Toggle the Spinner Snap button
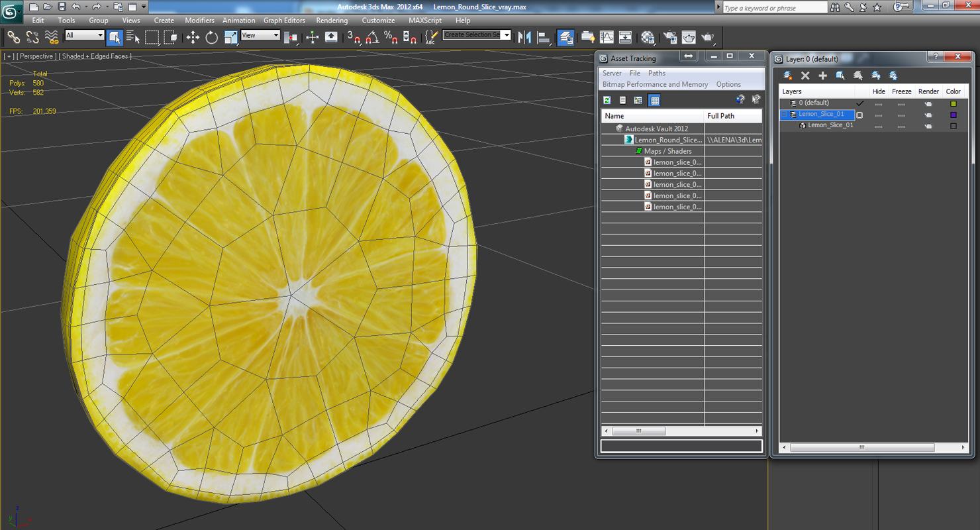 tap(410, 38)
